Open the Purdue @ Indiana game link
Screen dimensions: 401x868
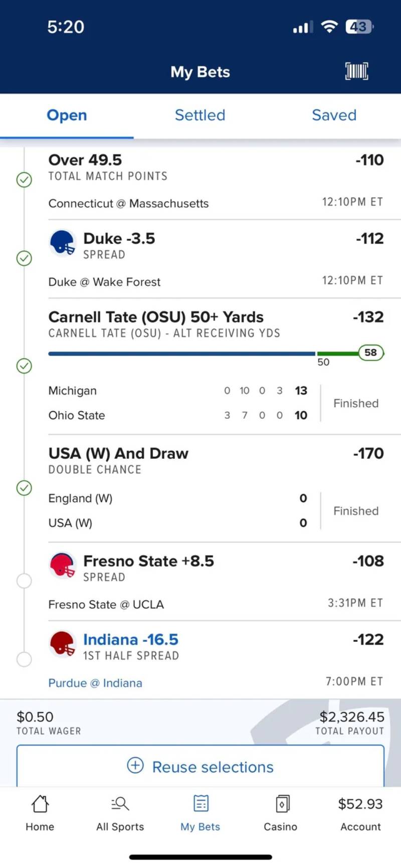pyautogui.click(x=95, y=683)
